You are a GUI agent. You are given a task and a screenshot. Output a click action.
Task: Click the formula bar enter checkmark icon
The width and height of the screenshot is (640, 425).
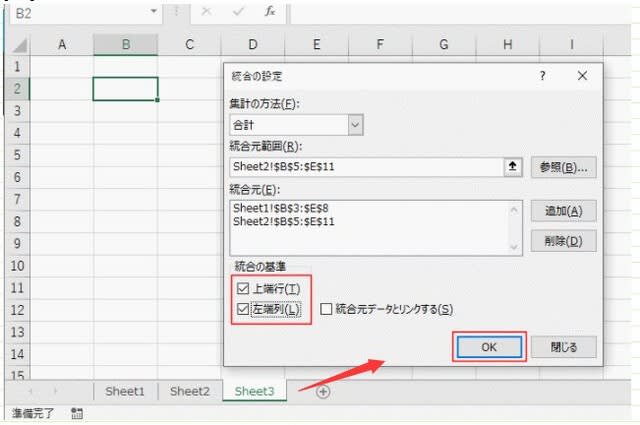coord(238,11)
